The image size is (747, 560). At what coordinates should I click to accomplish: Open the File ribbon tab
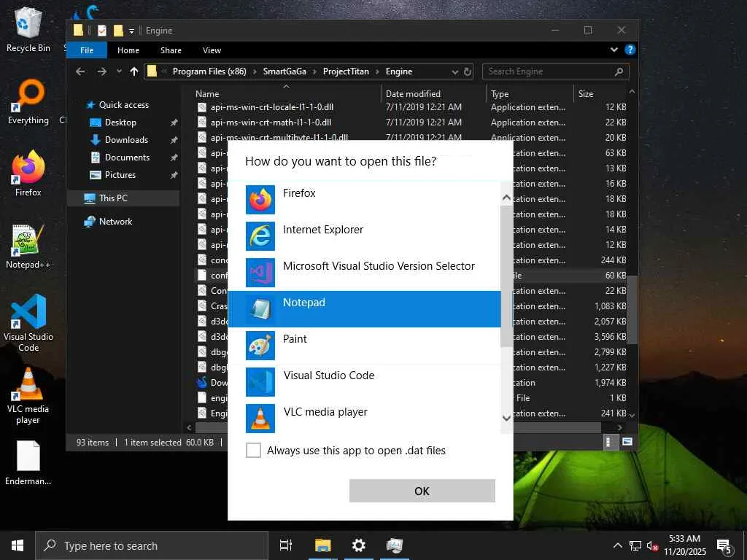click(x=87, y=50)
